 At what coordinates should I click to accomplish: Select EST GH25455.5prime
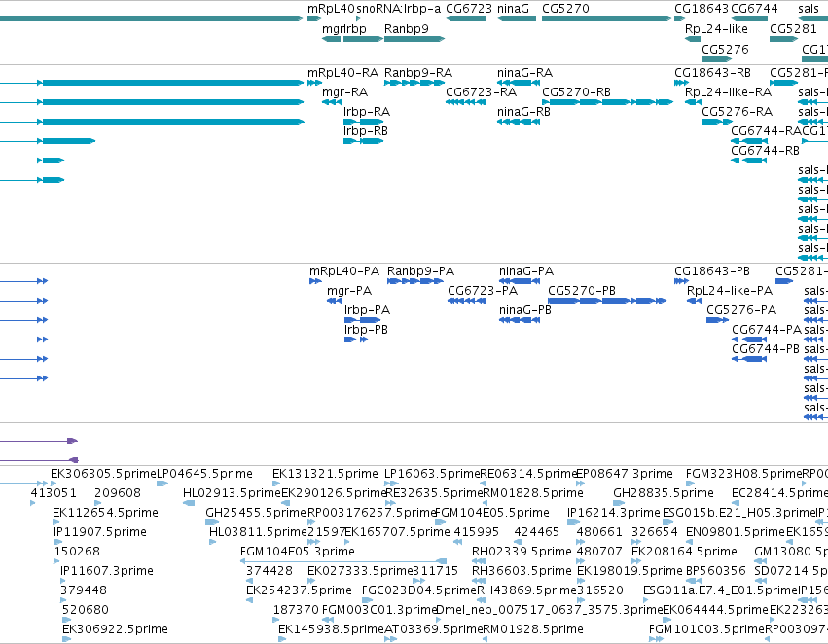212,522
